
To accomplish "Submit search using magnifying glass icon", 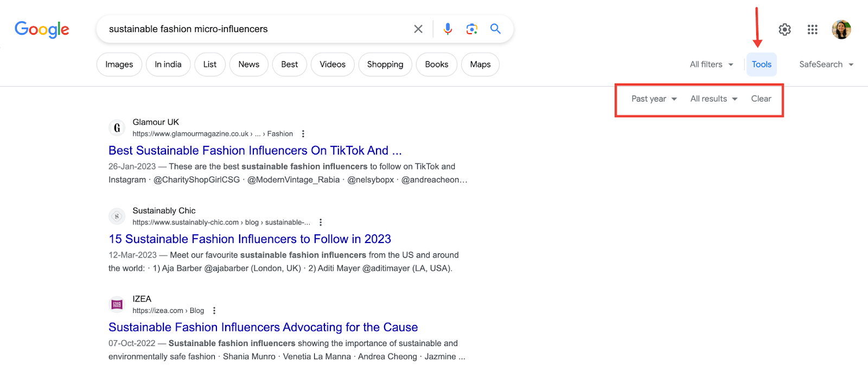I will [x=495, y=29].
